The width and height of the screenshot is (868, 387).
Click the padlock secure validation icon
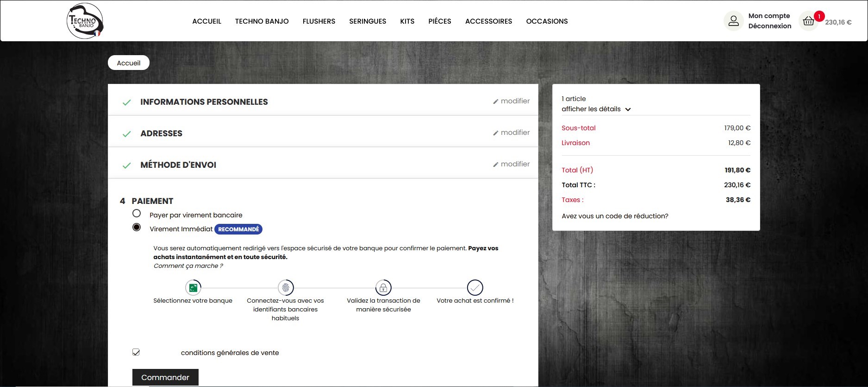coord(383,288)
